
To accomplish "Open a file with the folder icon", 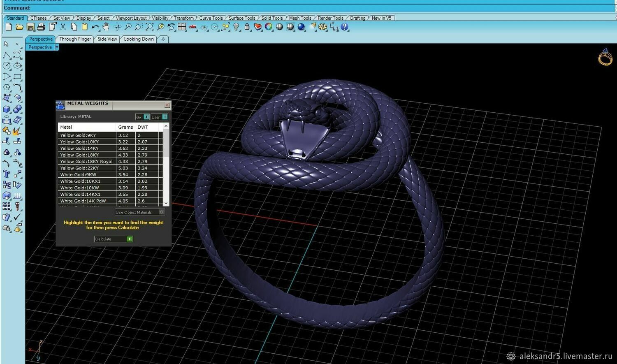I will pyautogui.click(x=19, y=27).
